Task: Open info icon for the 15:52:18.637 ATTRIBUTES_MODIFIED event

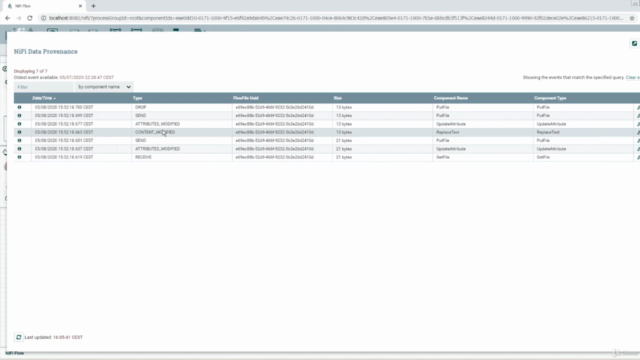Action: tap(19, 149)
